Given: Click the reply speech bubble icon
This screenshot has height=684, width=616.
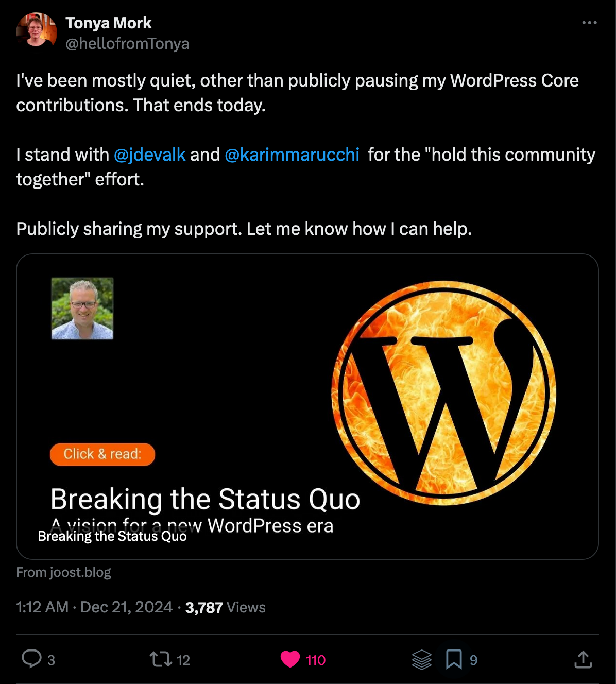Looking at the screenshot, I should tap(32, 659).
